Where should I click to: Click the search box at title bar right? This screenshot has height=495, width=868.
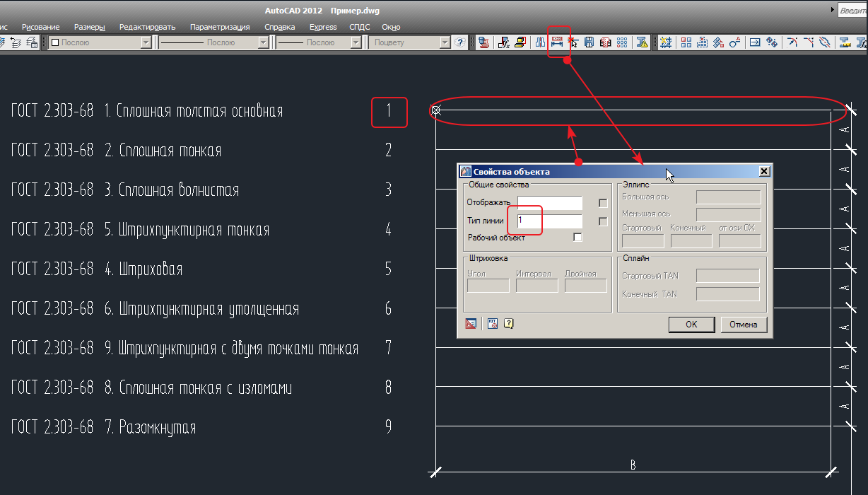(x=853, y=11)
